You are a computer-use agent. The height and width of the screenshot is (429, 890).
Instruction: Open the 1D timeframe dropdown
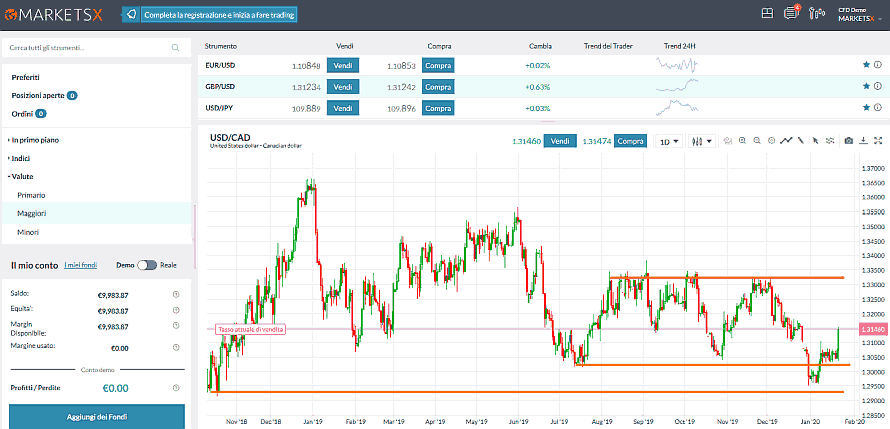[668, 141]
